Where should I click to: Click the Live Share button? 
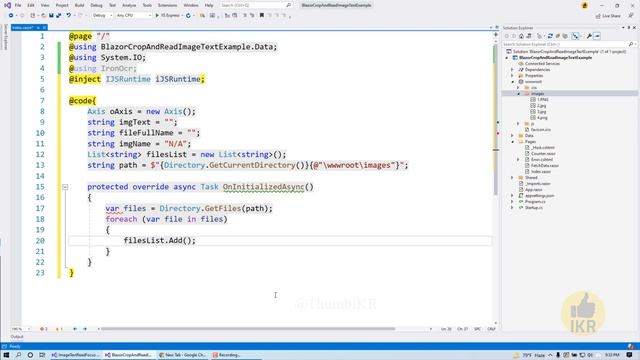[608, 16]
